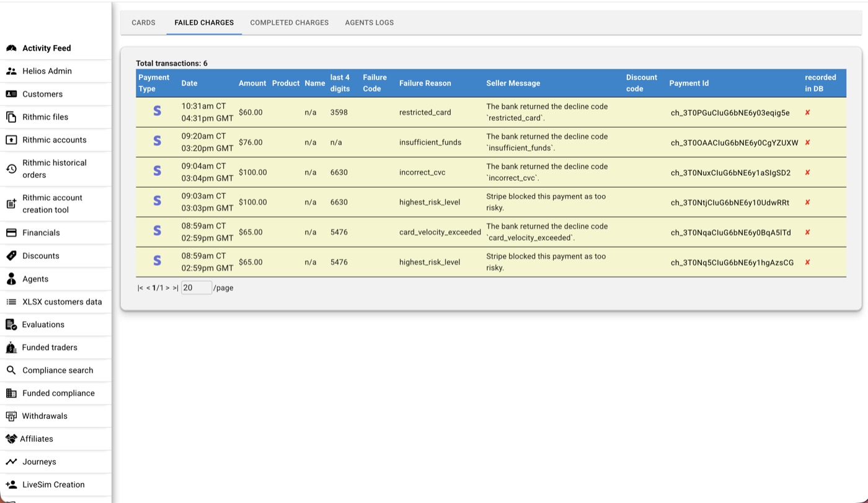Click the Payment Id column header

tap(689, 83)
